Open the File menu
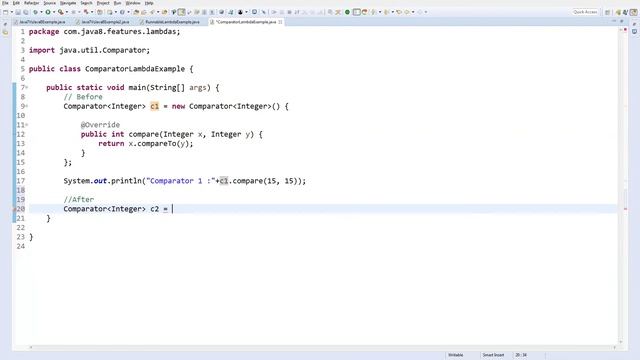This screenshot has height=360, width=640. pos(5,3)
